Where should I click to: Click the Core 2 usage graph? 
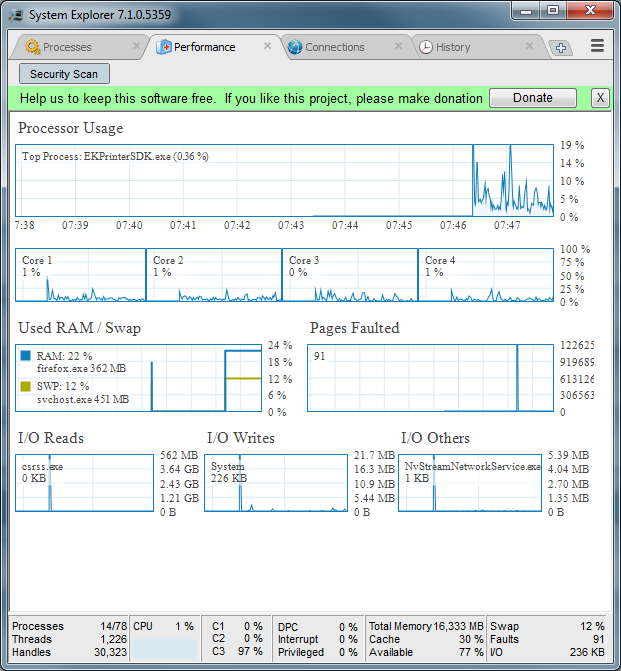pos(214,275)
